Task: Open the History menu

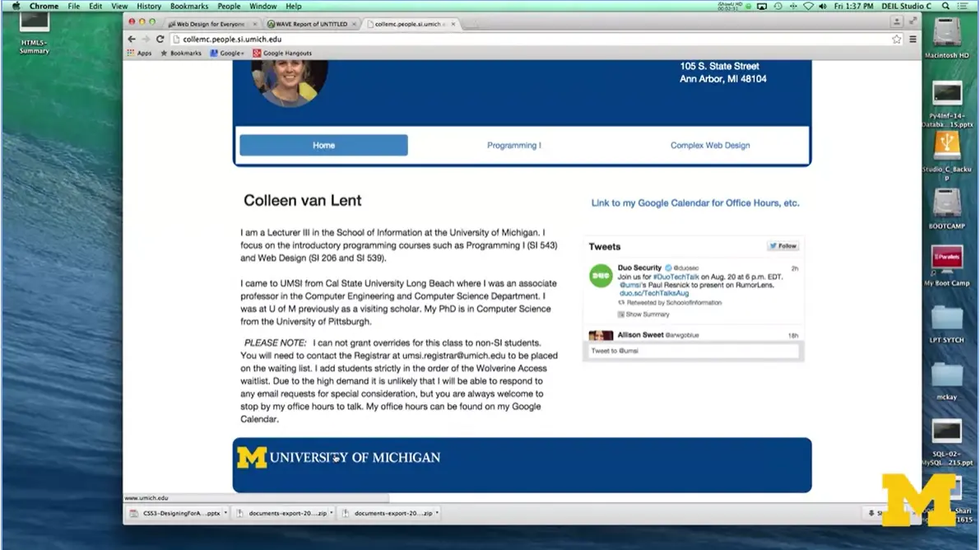Action: (148, 6)
